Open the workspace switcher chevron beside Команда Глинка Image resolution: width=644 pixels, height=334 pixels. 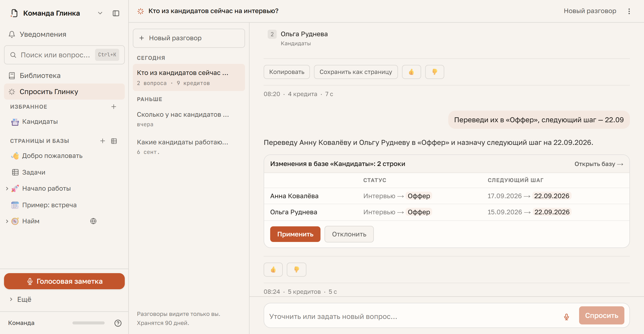[100, 13]
